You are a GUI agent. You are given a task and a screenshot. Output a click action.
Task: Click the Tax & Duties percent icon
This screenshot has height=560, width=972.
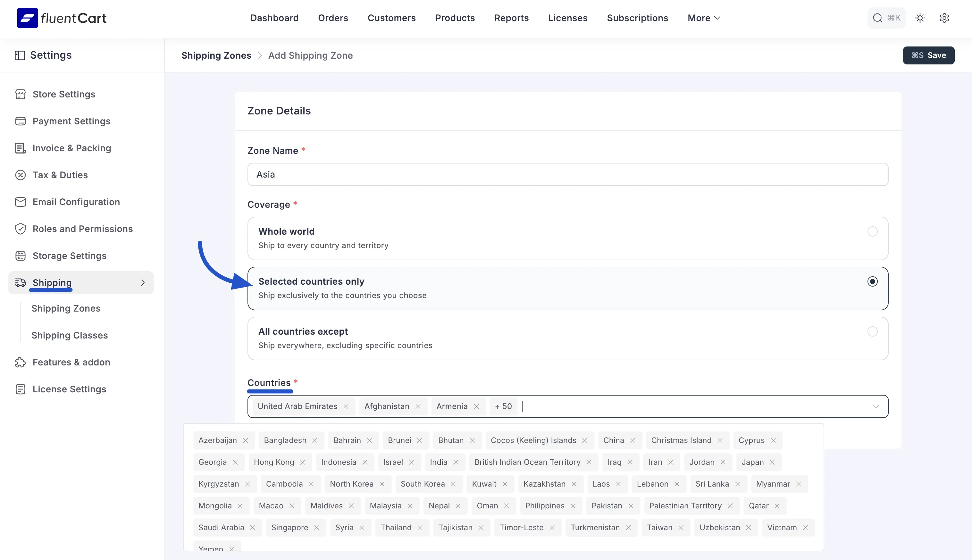pyautogui.click(x=21, y=175)
